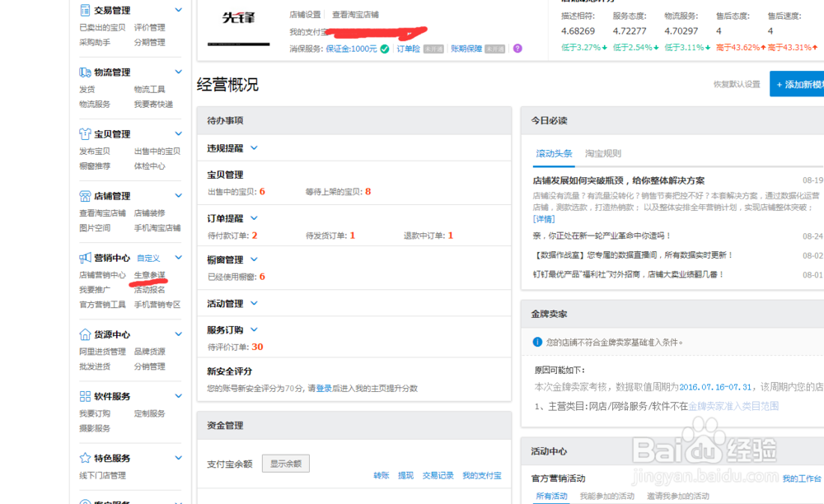Click the 登录 link in 新安全评分
The width and height of the screenshot is (824, 504).
tap(324, 389)
